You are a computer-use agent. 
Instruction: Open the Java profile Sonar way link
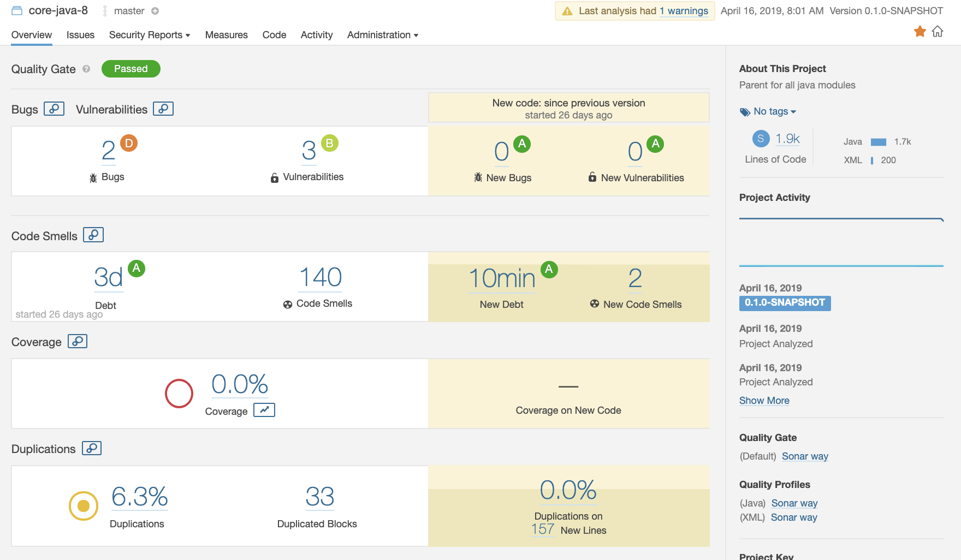(x=794, y=503)
